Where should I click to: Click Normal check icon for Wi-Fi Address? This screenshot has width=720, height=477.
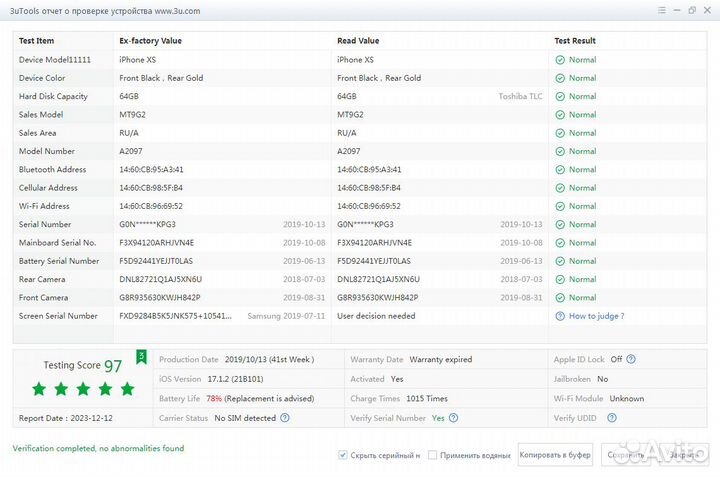tap(560, 206)
